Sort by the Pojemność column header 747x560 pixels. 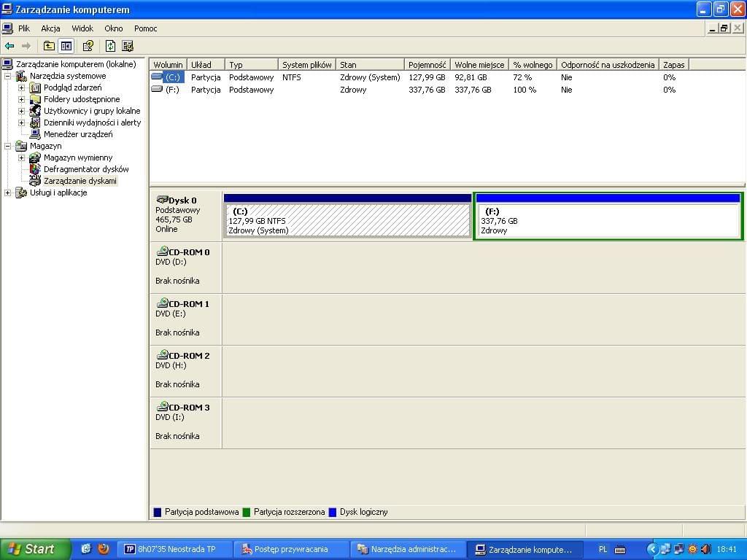tap(427, 65)
